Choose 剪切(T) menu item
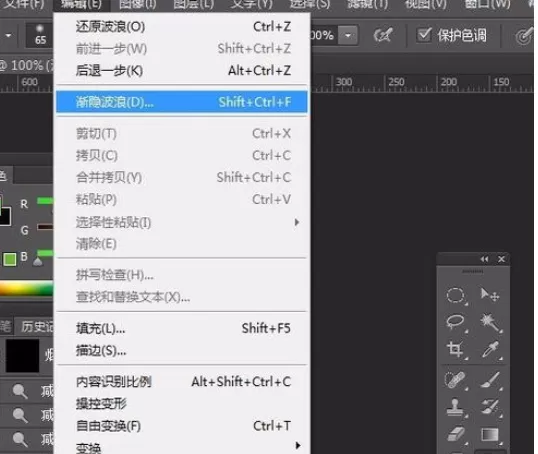The width and height of the screenshot is (538, 454). point(182,133)
